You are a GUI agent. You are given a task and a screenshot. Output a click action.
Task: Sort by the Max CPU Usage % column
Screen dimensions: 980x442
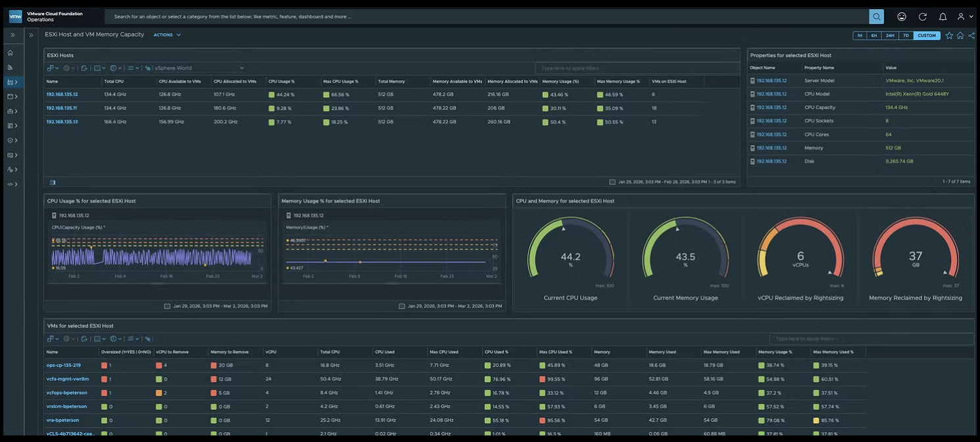click(x=341, y=82)
